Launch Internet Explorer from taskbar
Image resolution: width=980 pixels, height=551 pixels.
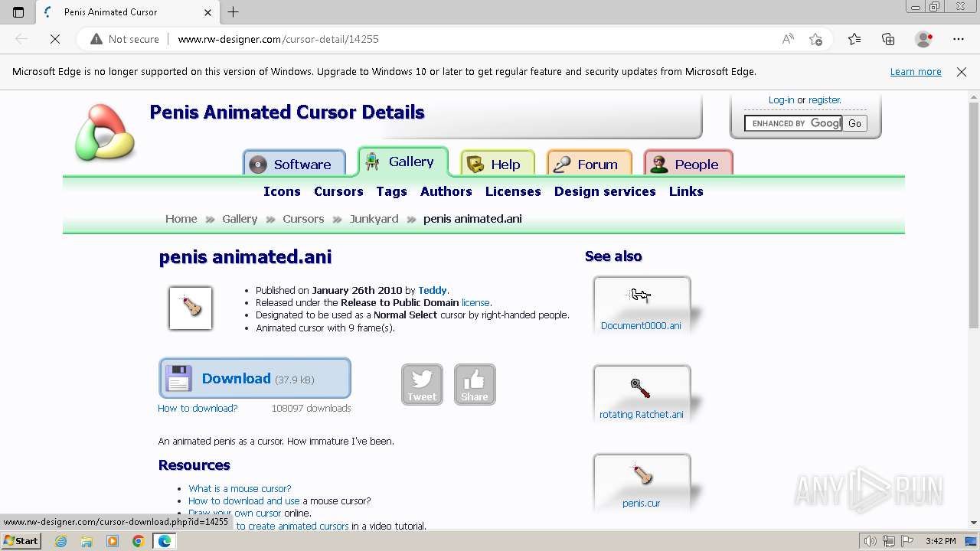(61, 541)
